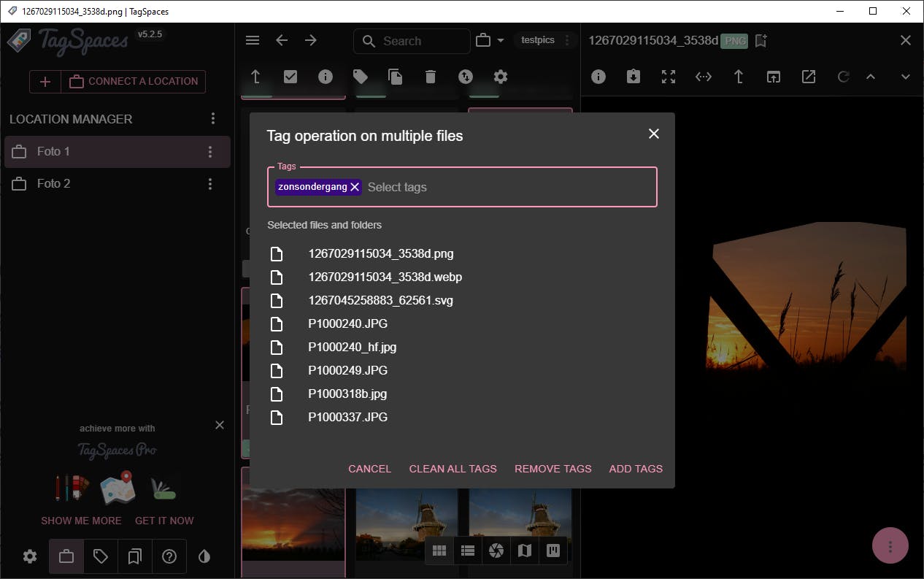Bookmark the opened file
This screenshot has height=579, width=924.
click(x=761, y=41)
